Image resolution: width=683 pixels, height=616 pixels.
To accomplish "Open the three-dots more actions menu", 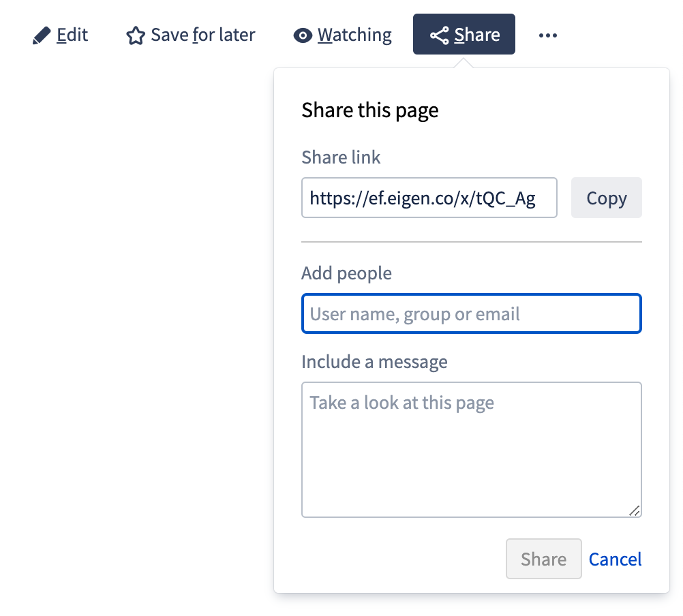I will [x=547, y=35].
